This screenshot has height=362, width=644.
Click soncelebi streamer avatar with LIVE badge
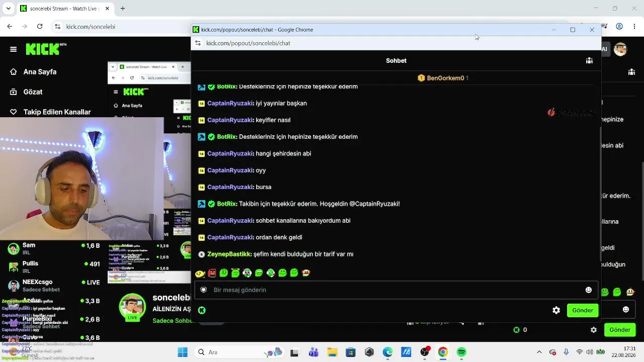click(132, 307)
